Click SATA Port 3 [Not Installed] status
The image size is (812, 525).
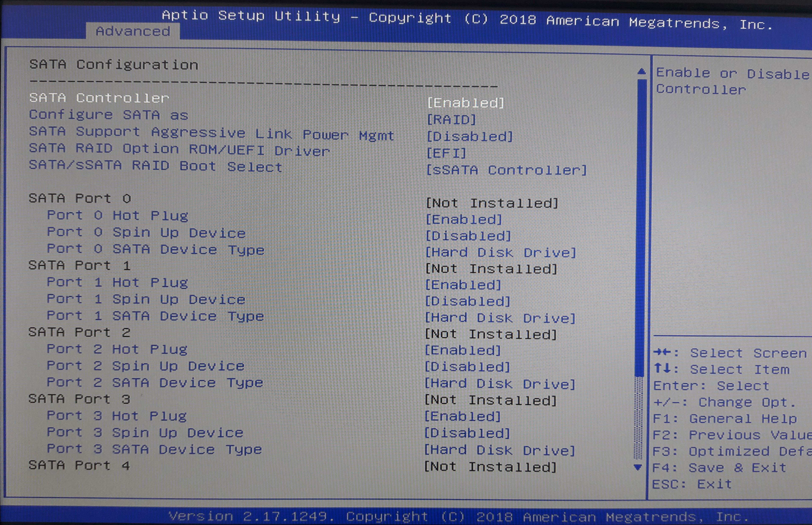pyautogui.click(x=491, y=400)
